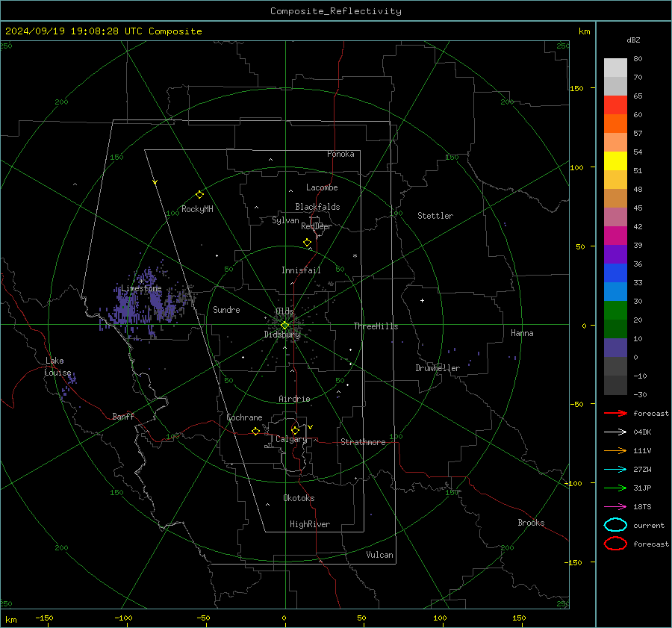Select the Strathmore label
This screenshot has height=628, width=672.
(x=363, y=442)
